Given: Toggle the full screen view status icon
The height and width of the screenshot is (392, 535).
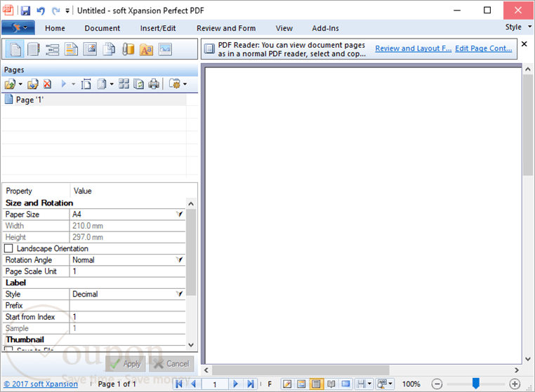Looking at the screenshot, I should pos(345,384).
